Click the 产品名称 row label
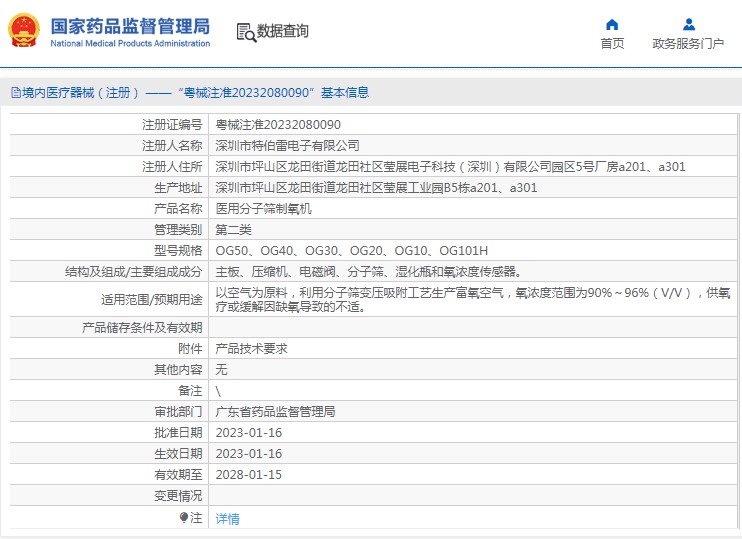This screenshot has width=742, height=539. (178, 209)
